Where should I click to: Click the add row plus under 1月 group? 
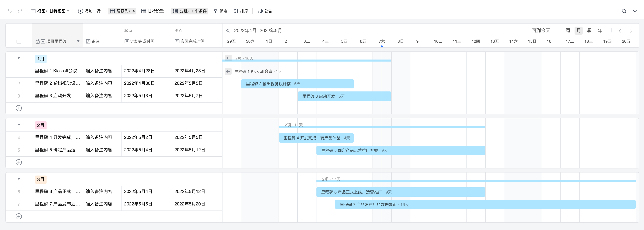click(19, 108)
